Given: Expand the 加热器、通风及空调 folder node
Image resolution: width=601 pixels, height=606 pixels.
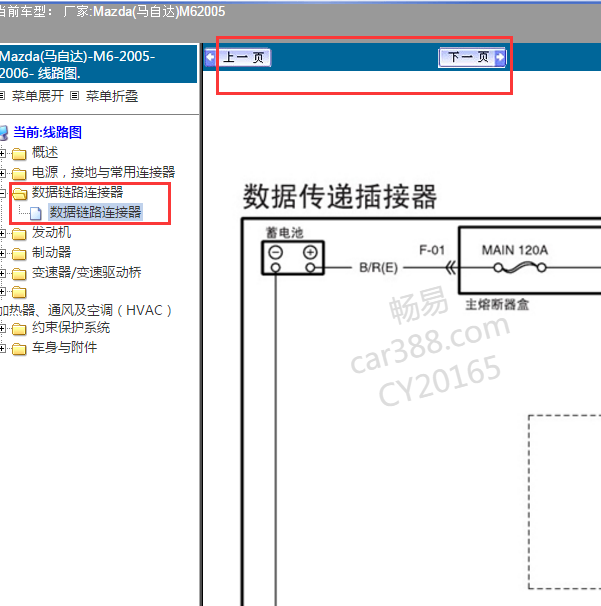Looking at the screenshot, I should (x=2, y=292).
